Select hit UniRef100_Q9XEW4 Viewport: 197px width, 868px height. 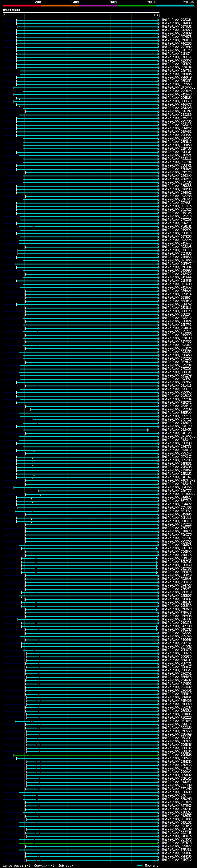pos(177,67)
